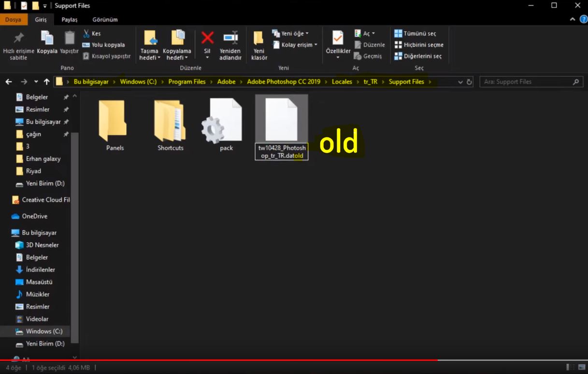
Task: Open pinned Resimler in quick access
Action: (x=38, y=110)
